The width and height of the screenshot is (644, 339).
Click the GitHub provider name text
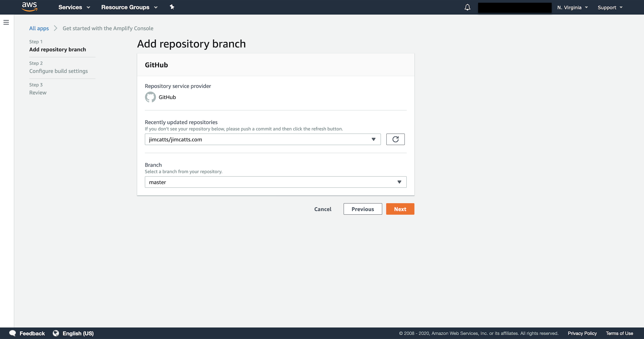click(x=167, y=97)
